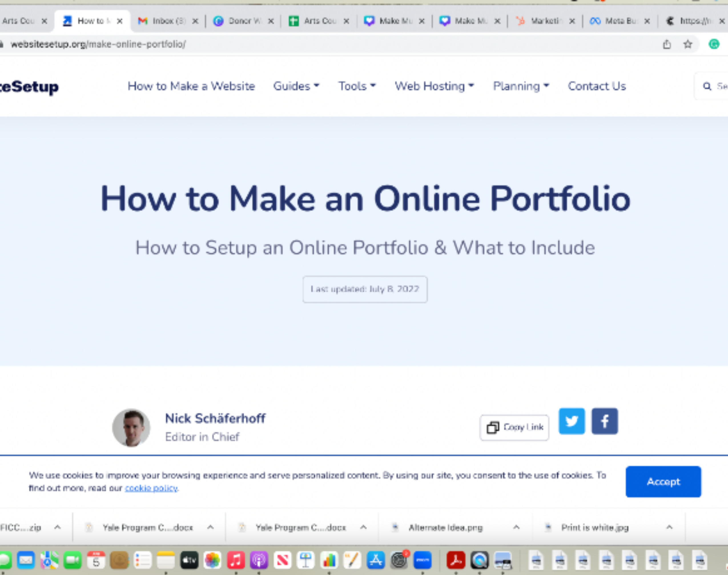Click the search magnifier icon

click(x=707, y=87)
